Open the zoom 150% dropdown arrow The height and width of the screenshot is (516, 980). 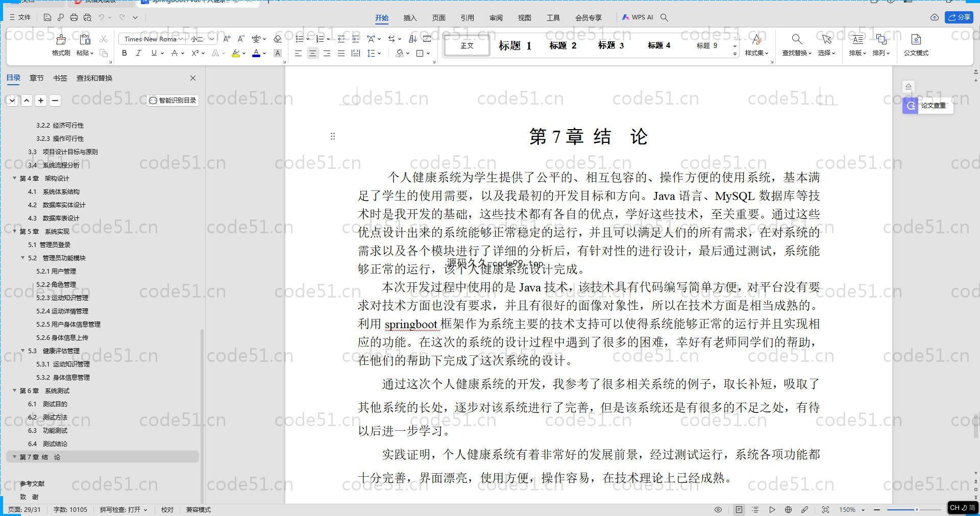pyautogui.click(x=863, y=509)
